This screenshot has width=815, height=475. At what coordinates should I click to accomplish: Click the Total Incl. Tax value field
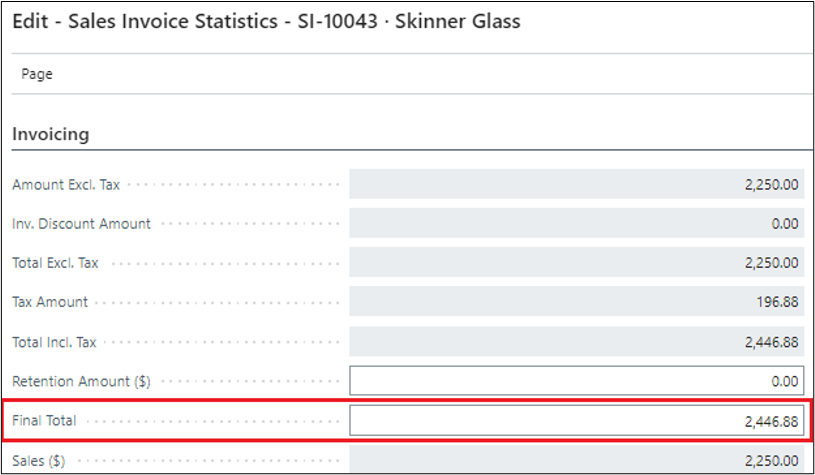(576, 342)
